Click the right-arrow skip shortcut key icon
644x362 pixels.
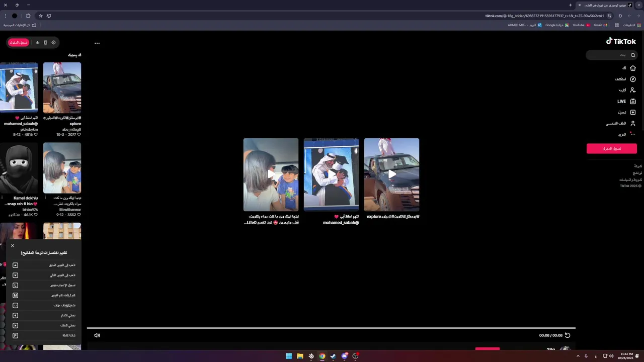coord(15,325)
